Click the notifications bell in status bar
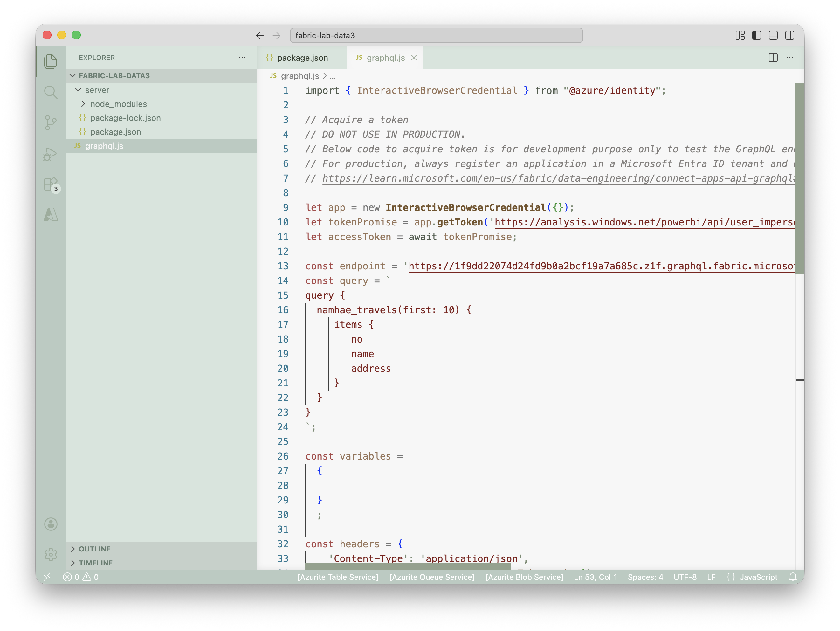This screenshot has width=840, height=631. [793, 577]
